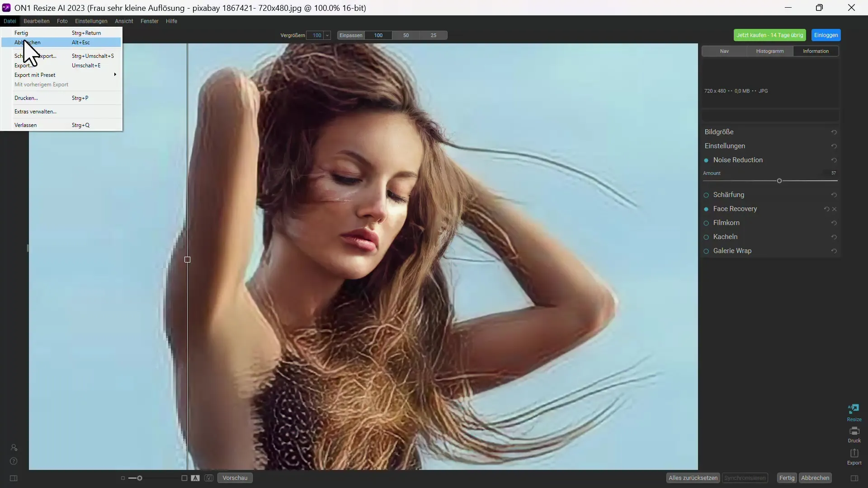Click the Jetzt kaufen button
The image size is (868, 488).
tap(769, 35)
